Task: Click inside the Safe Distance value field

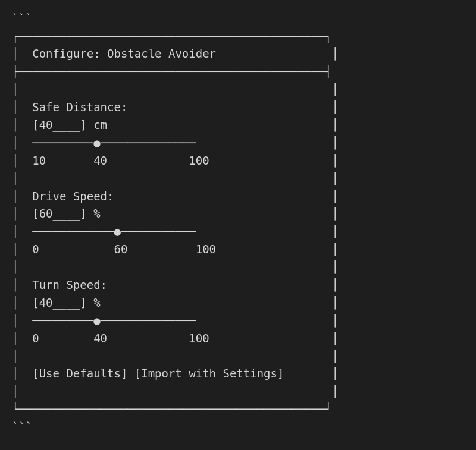Action: 58,125
